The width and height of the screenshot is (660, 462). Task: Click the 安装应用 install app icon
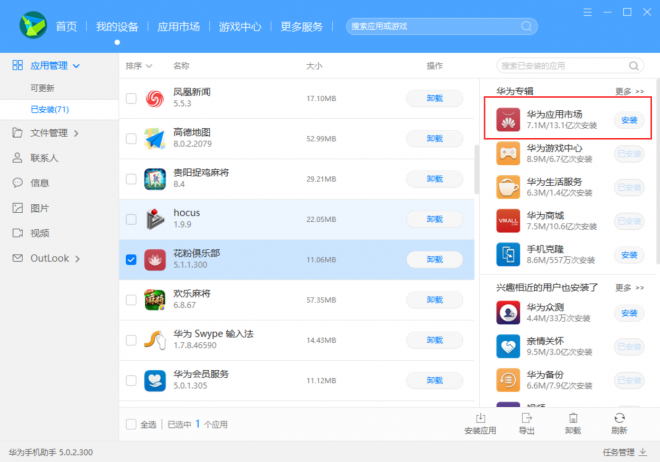pyautogui.click(x=480, y=418)
